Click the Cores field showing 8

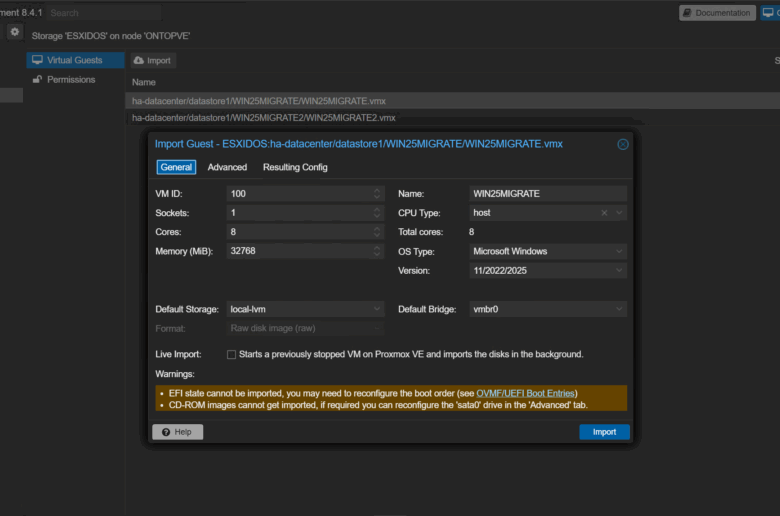coord(299,232)
